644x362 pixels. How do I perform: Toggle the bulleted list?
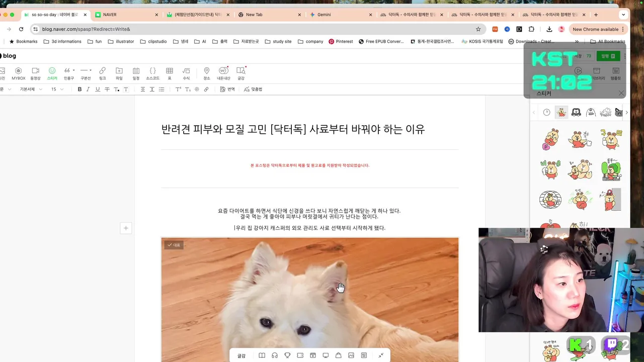pyautogui.click(x=162, y=89)
